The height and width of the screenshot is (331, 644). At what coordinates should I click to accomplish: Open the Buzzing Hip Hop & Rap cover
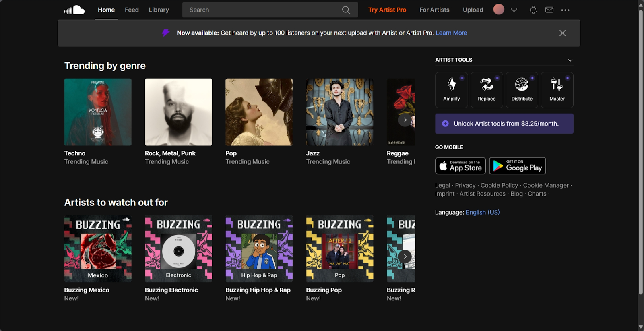pos(259,248)
